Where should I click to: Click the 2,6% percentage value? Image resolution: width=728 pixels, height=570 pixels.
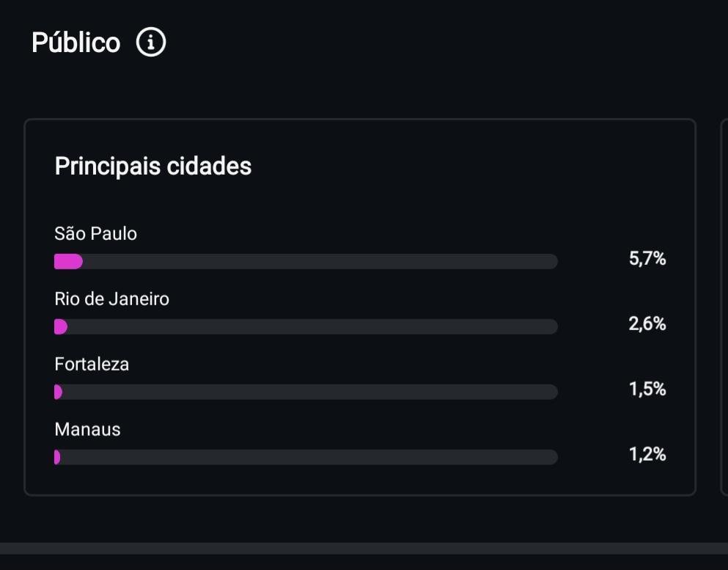[x=647, y=324]
